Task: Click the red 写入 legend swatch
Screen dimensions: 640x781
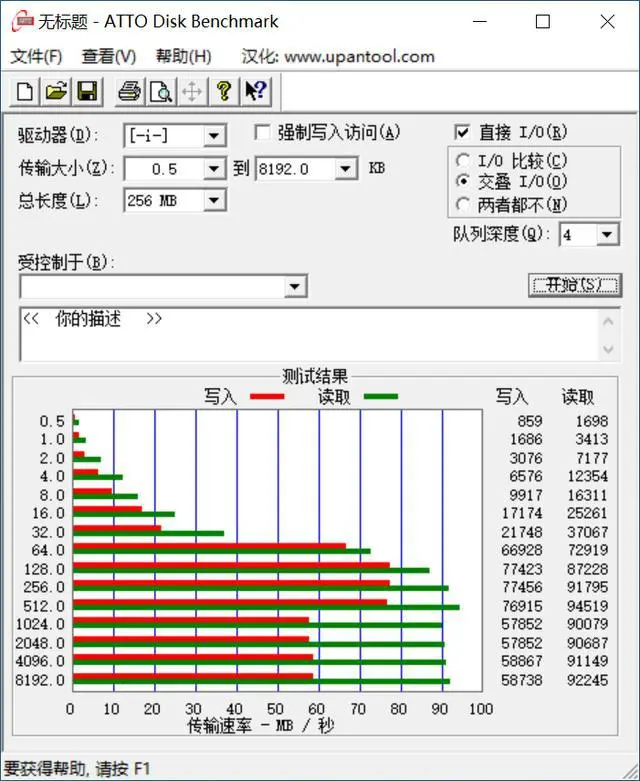Action: pyautogui.click(x=267, y=396)
